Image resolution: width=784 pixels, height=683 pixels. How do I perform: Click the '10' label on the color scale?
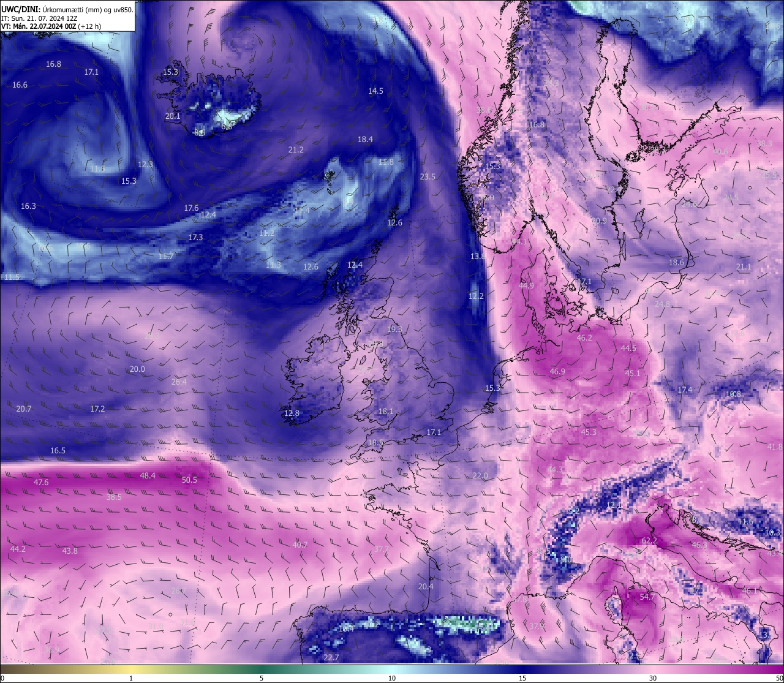[x=392, y=678]
